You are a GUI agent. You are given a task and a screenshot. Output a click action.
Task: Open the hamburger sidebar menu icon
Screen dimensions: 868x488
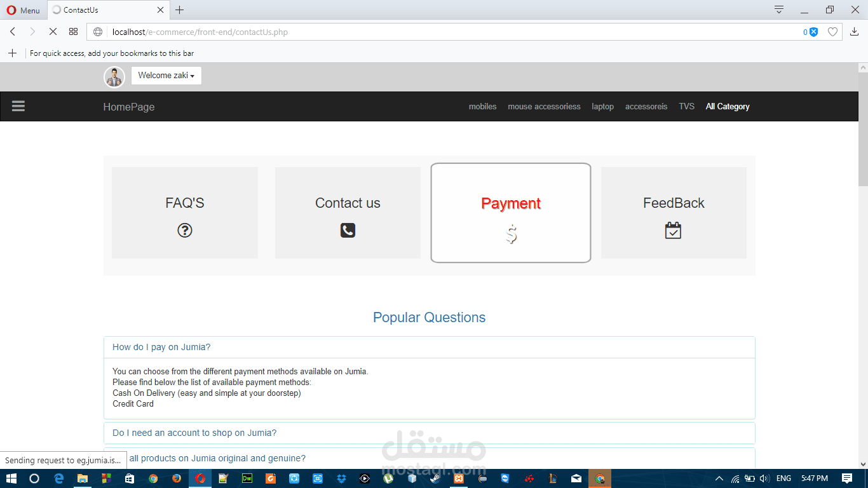[x=18, y=106]
